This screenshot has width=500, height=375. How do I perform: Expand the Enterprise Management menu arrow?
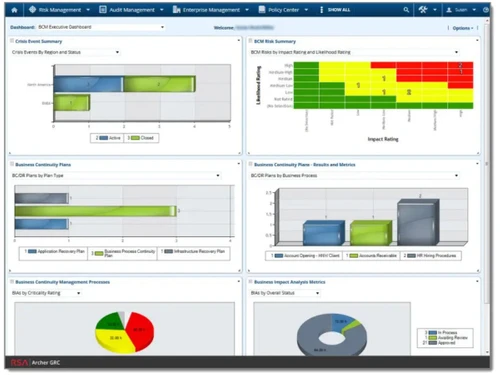[x=247, y=10]
